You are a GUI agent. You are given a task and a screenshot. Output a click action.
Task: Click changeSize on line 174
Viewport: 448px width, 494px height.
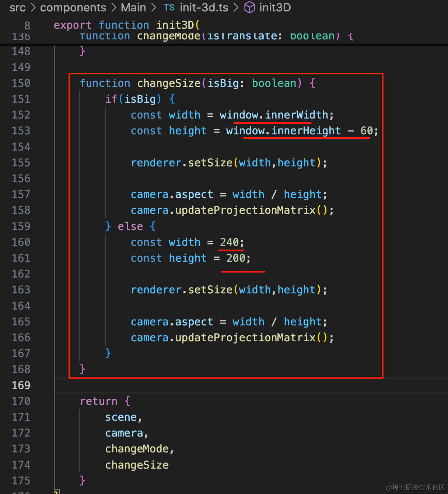coord(137,465)
